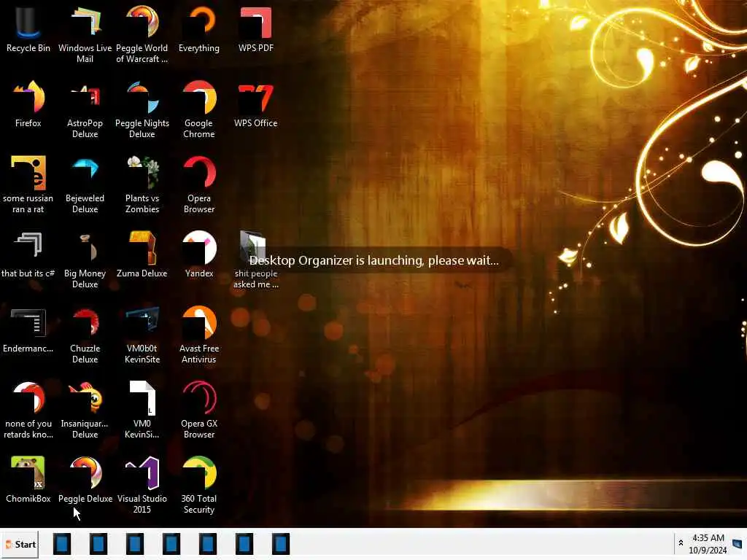The width and height of the screenshot is (747, 560).
Task: Click the Endermanc... desktop icon
Action: click(x=28, y=330)
